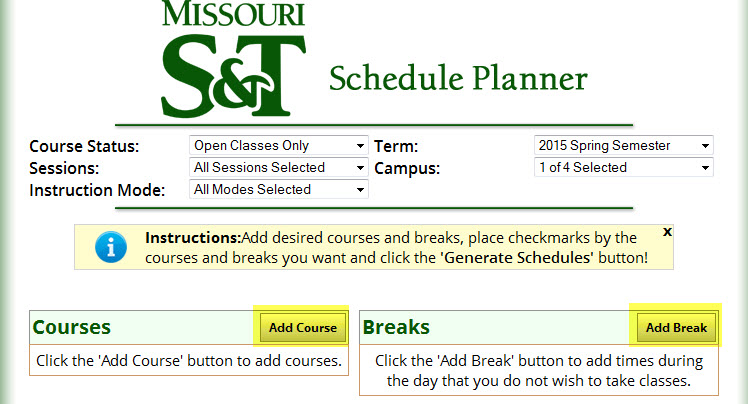The width and height of the screenshot is (748, 404).
Task: Click the Sessions label
Action: coord(64,168)
